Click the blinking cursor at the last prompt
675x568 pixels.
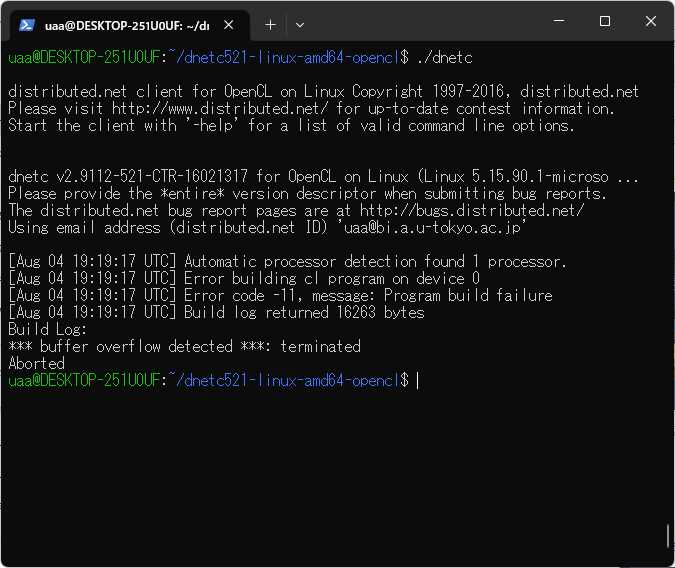click(417, 381)
